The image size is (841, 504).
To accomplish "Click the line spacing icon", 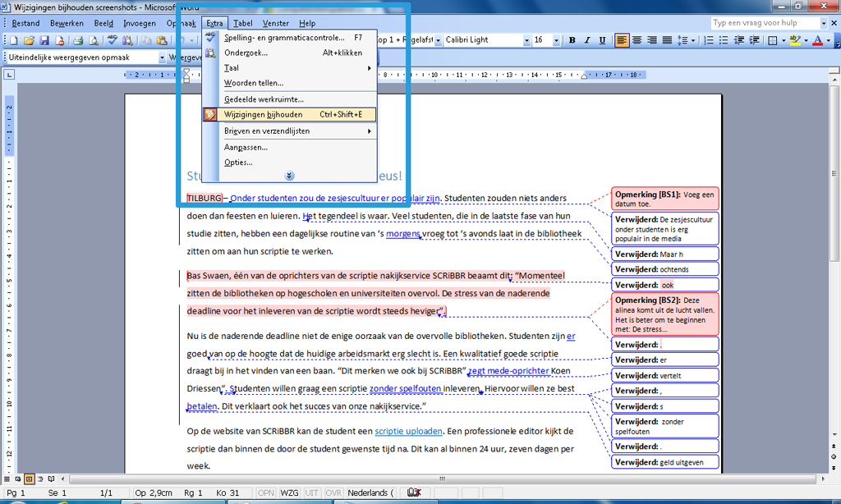I will 682,40.
